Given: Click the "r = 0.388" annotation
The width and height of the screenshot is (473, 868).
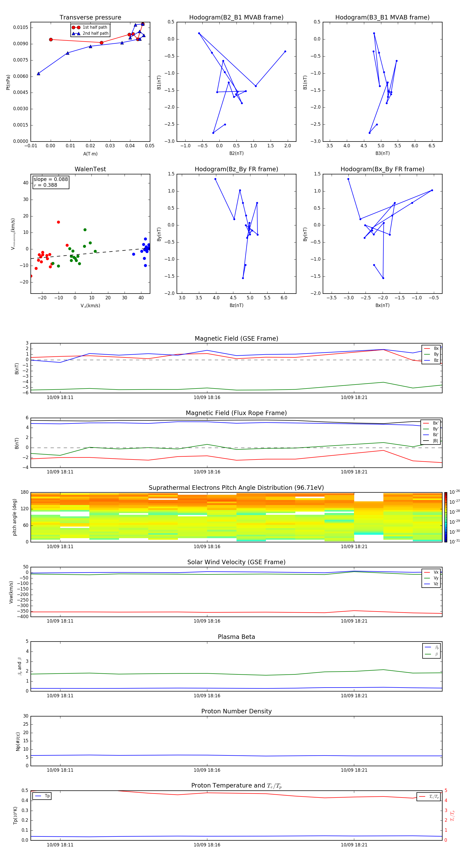Looking at the screenshot, I should (x=45, y=185).
